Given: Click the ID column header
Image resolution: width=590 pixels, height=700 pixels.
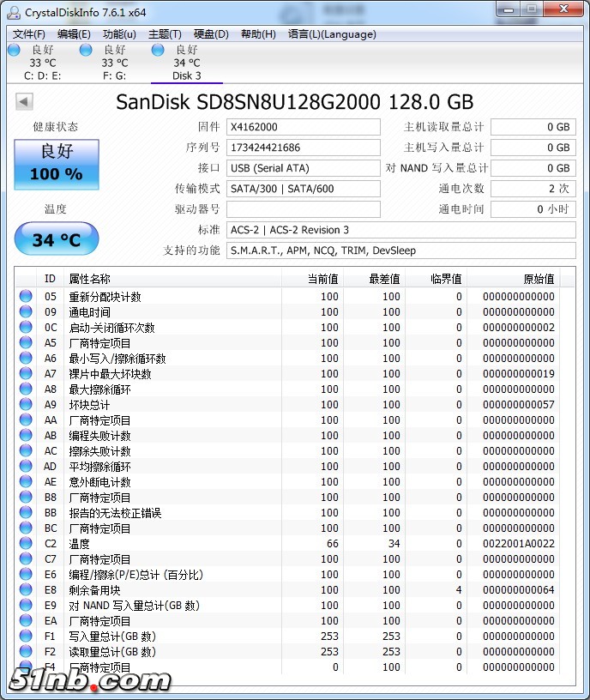Looking at the screenshot, I should (51, 279).
